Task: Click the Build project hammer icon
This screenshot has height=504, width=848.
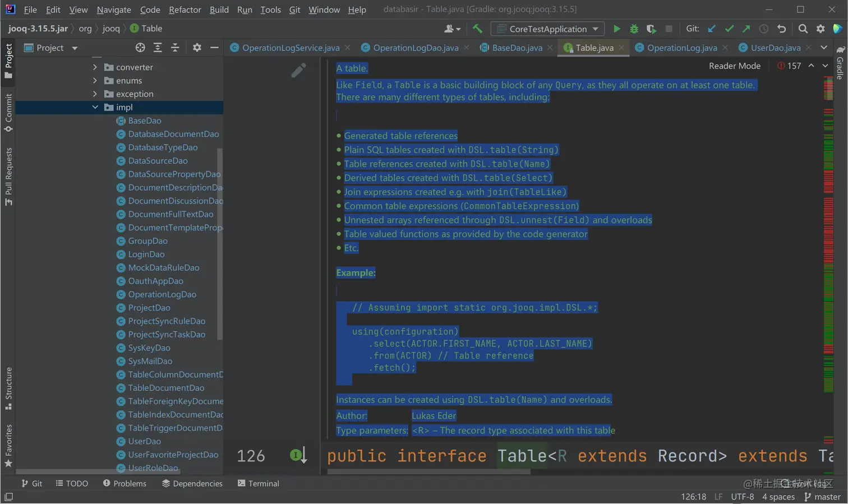Action: tap(477, 29)
